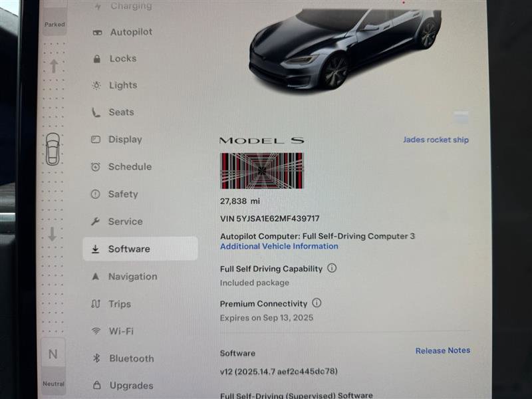Tap the Model S plaid badge image
This screenshot has height=399, width=532.
click(x=261, y=171)
